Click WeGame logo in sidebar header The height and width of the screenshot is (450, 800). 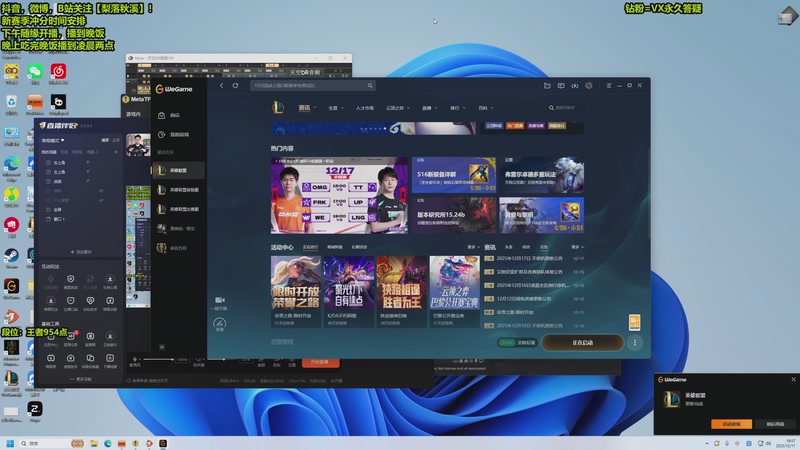pyautogui.click(x=174, y=89)
